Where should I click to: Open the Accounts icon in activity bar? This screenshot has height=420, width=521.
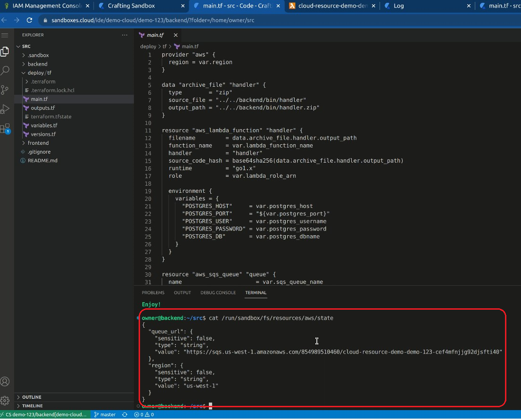click(x=5, y=381)
